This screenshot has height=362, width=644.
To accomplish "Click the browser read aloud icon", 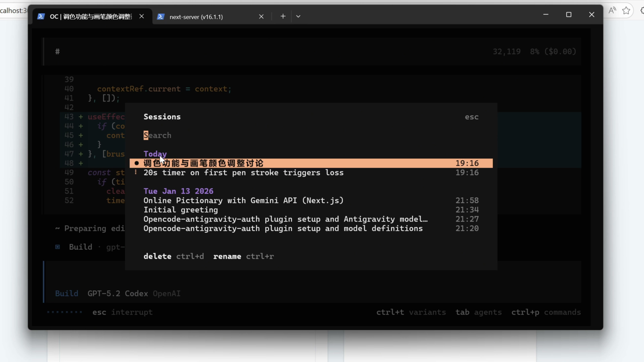I will pyautogui.click(x=612, y=11).
